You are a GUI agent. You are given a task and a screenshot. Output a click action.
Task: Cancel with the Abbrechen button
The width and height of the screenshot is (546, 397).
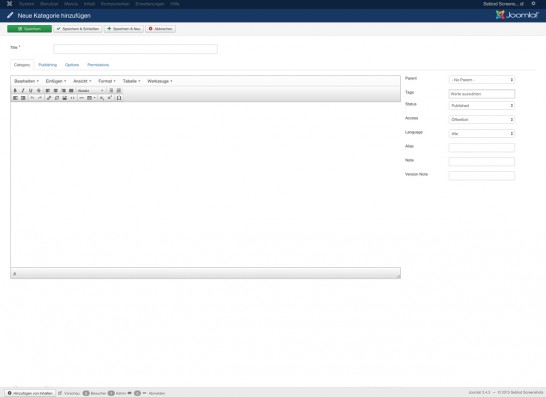161,29
